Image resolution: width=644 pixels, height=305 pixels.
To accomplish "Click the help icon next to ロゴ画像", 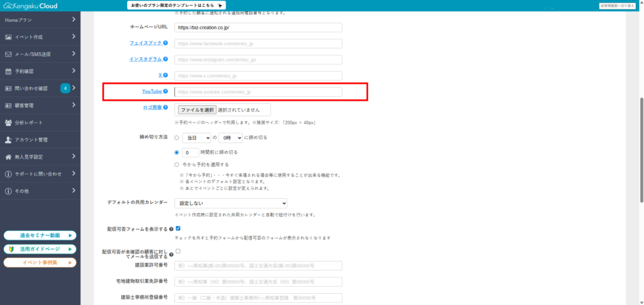I will 165,108.
